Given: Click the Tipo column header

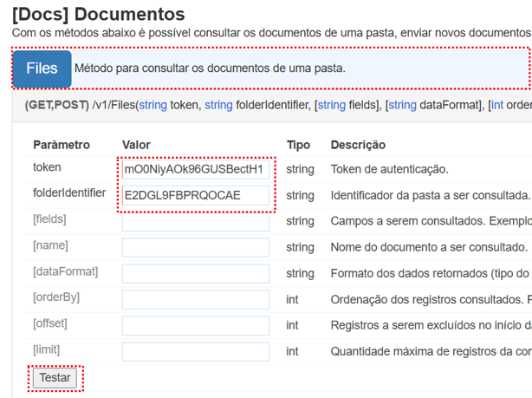Looking at the screenshot, I should [x=298, y=145].
